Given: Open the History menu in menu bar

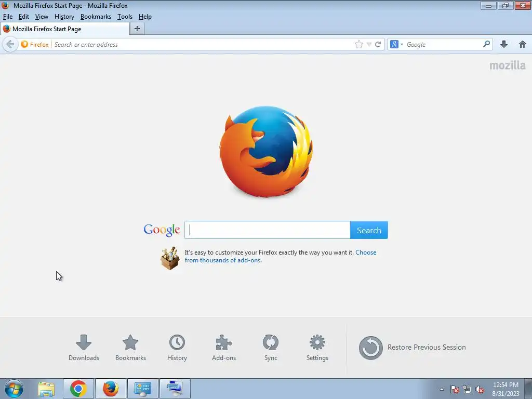Looking at the screenshot, I should click(64, 17).
